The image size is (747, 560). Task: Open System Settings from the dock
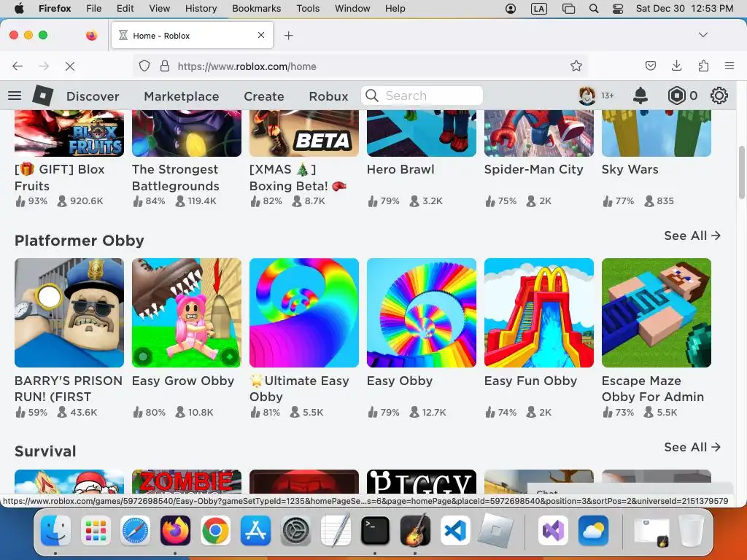(296, 530)
